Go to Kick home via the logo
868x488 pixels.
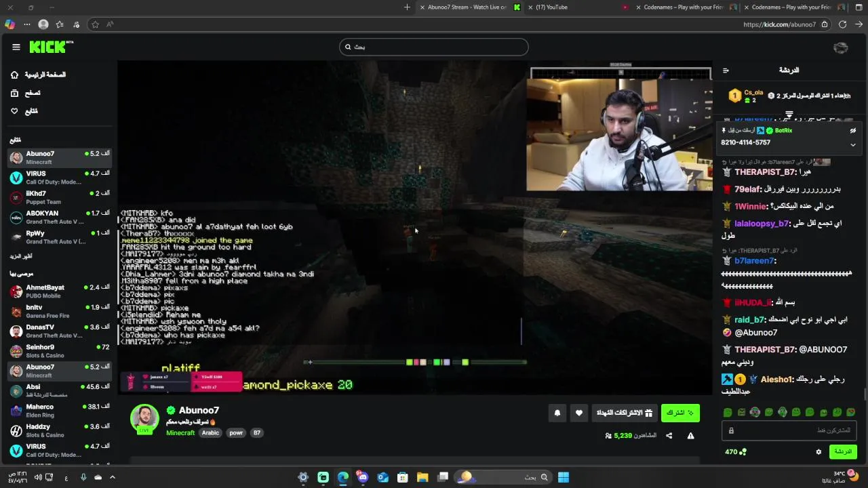tap(50, 47)
